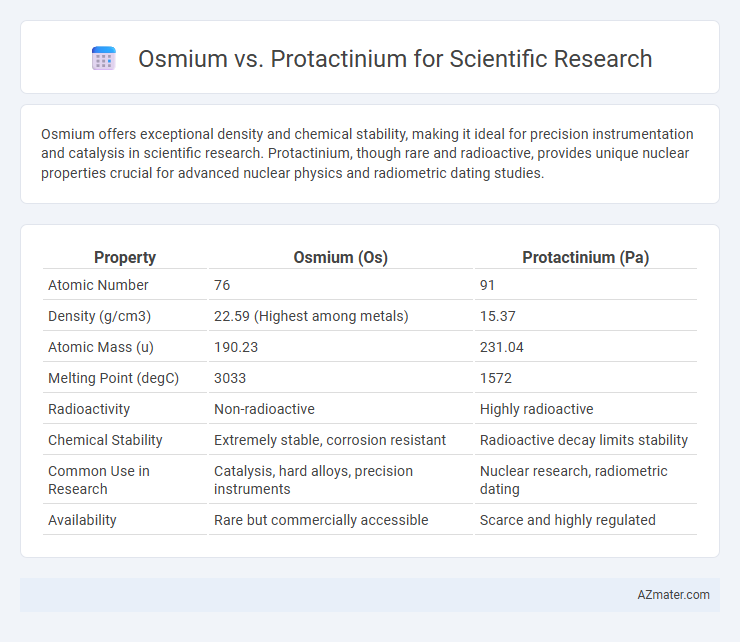
Task: Click 'Extremely stable, corrosion resistant' cell
Action: coord(330,440)
